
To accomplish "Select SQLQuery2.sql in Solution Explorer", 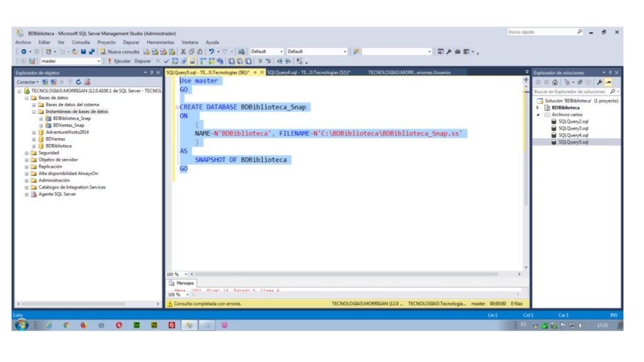I will coord(574,122).
